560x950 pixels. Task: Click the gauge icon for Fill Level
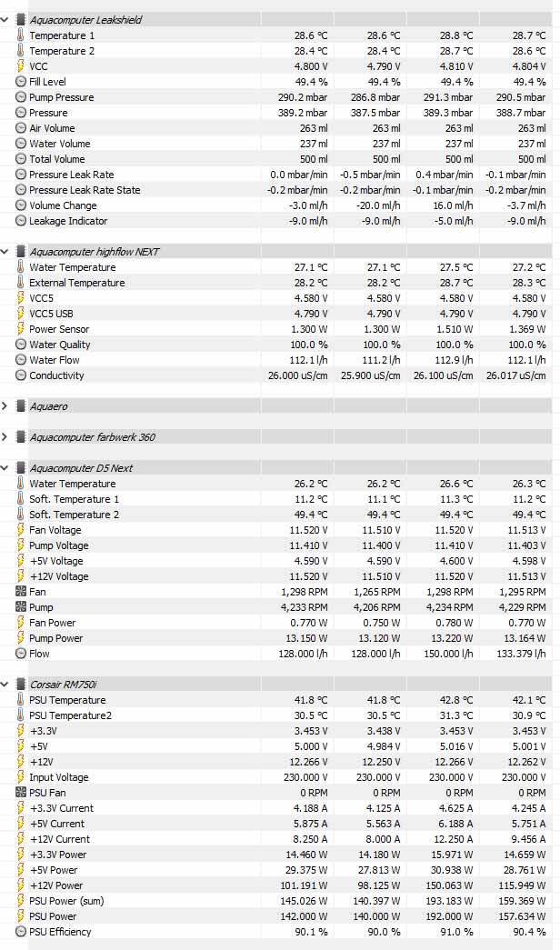coord(21,82)
